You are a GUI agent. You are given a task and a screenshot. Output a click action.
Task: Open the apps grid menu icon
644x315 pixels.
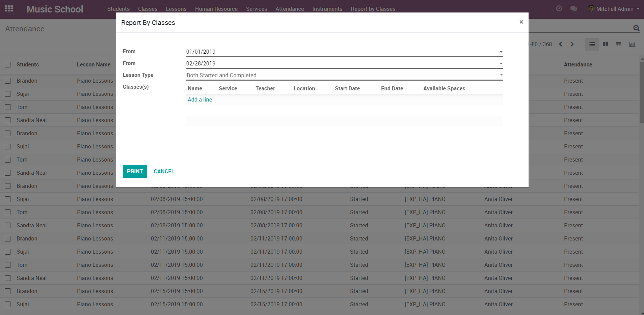pos(9,9)
